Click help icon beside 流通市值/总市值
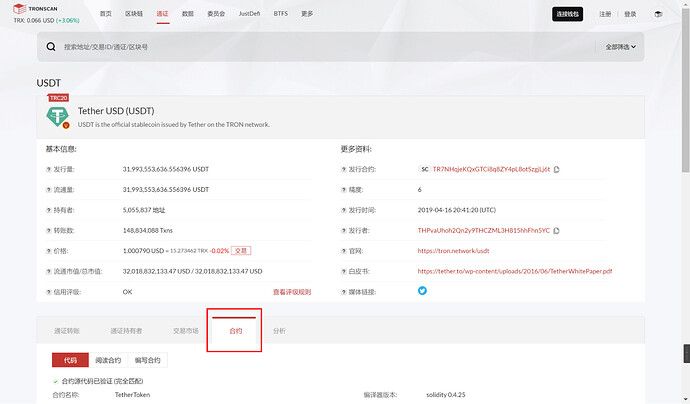Viewport: 690px width, 404px height. pyautogui.click(x=49, y=272)
